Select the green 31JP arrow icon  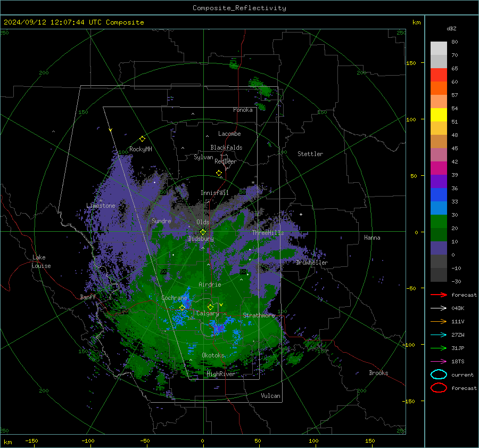tap(439, 348)
